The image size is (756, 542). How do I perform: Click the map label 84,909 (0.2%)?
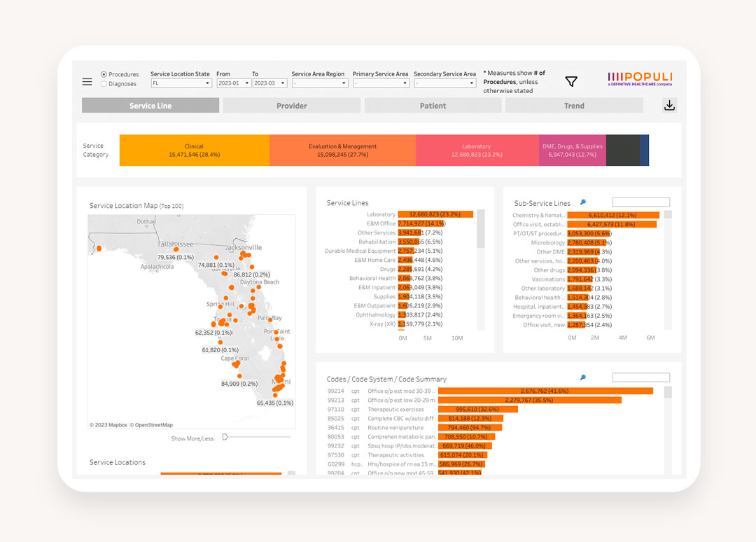(239, 384)
